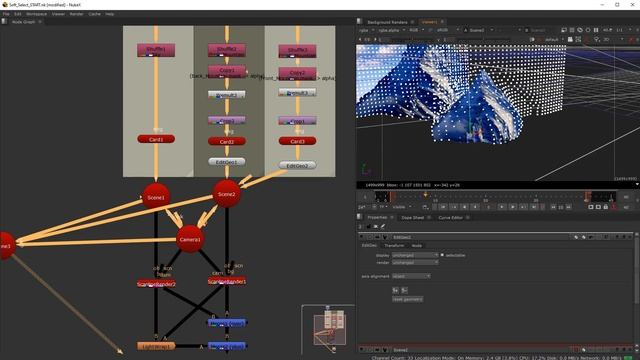The image size is (640, 360).
Task: Click the viewer proxy mode icon
Action: (x=580, y=30)
